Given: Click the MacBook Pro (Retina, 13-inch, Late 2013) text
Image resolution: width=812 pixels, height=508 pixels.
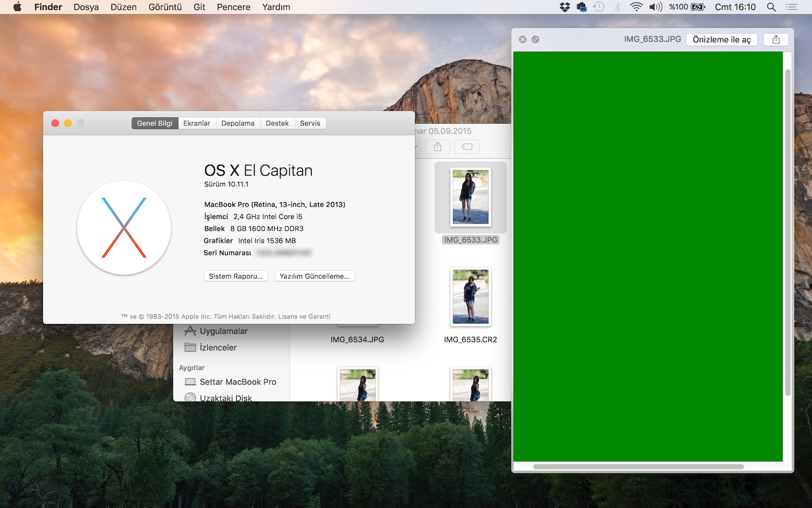Looking at the screenshot, I should [275, 205].
